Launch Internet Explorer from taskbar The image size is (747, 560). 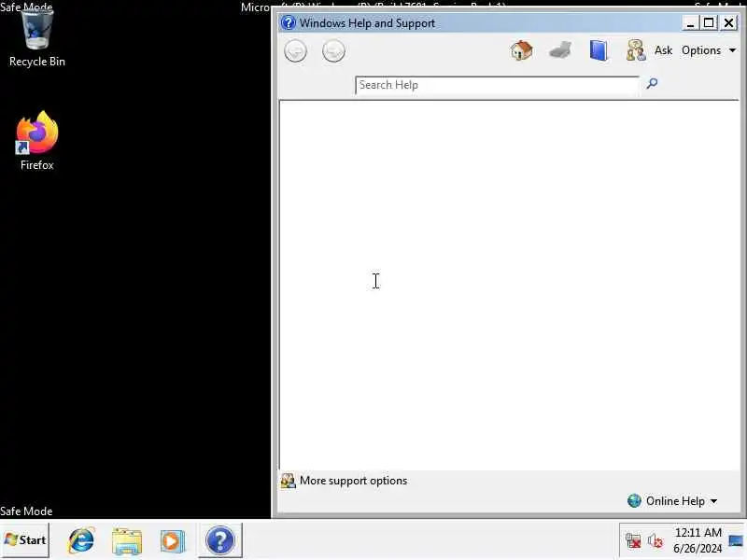tap(81, 540)
